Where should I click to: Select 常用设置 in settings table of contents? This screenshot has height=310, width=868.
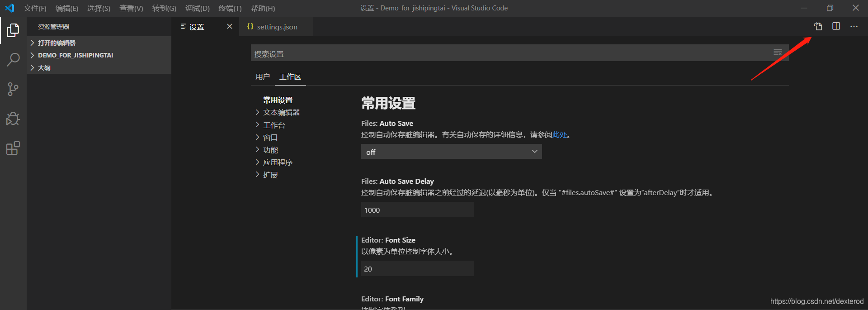[x=278, y=100]
